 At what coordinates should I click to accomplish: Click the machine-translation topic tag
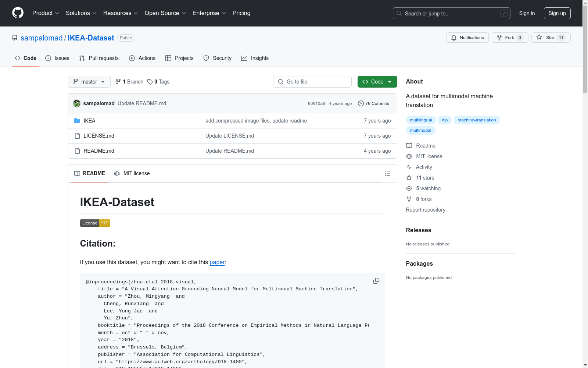[477, 120]
